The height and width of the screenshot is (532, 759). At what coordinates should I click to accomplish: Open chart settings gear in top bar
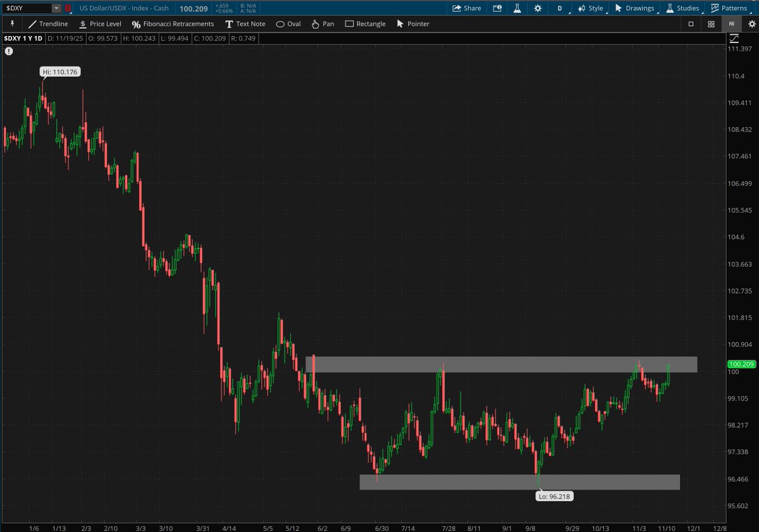coord(538,8)
